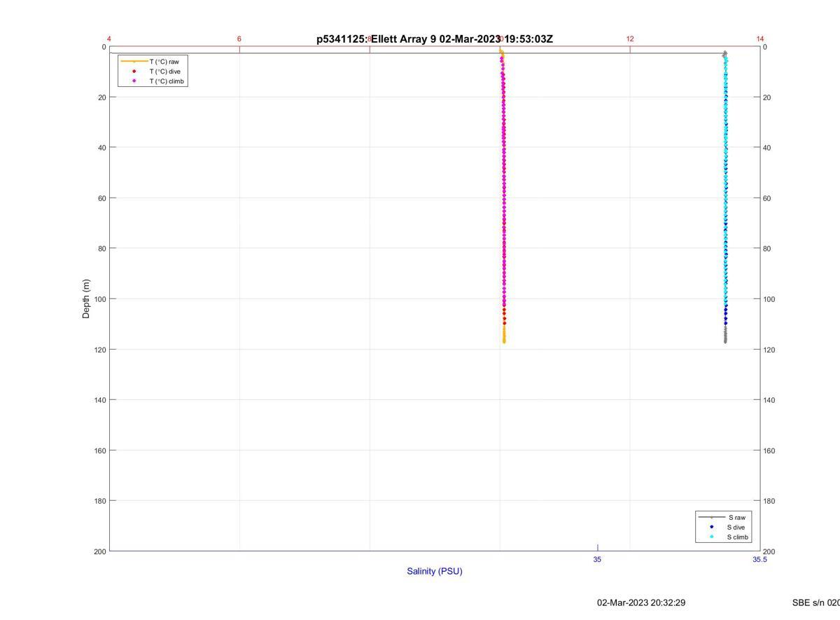
Task: Click '160' on the right depth axis
Action: pyautogui.click(x=769, y=450)
